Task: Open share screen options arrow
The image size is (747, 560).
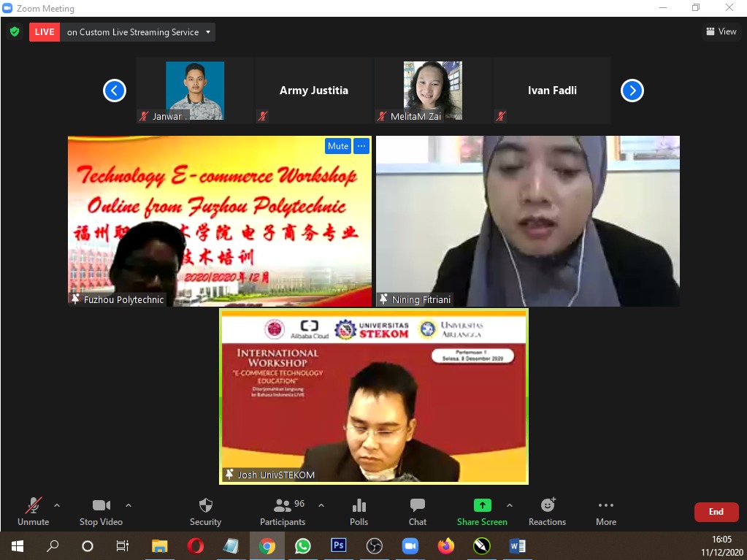Action: (x=510, y=505)
